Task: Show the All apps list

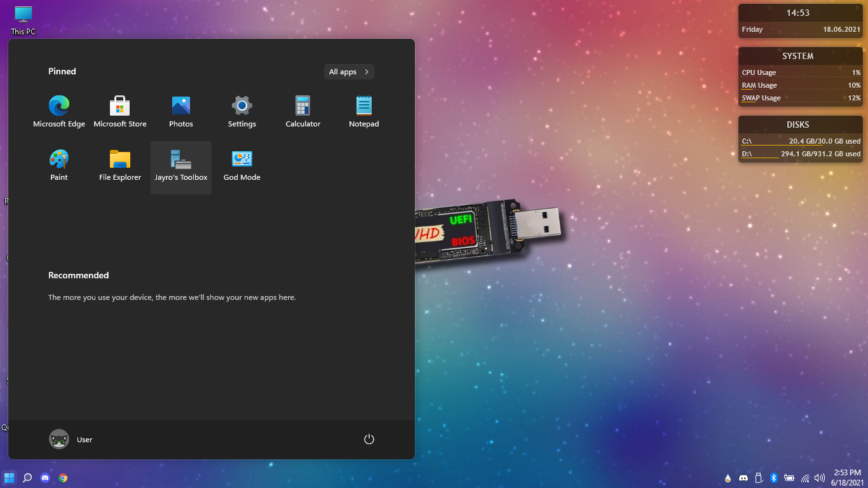Action: [x=349, y=72]
